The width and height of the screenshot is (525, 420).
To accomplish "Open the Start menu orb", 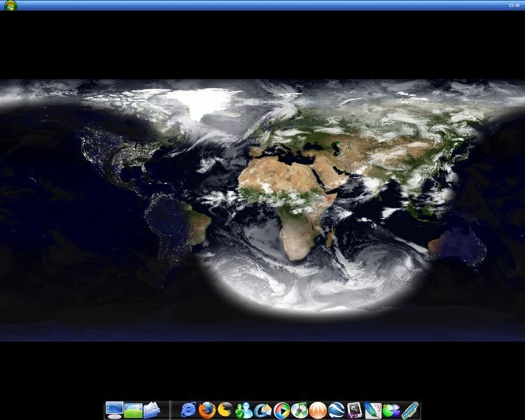I will coord(10,5).
